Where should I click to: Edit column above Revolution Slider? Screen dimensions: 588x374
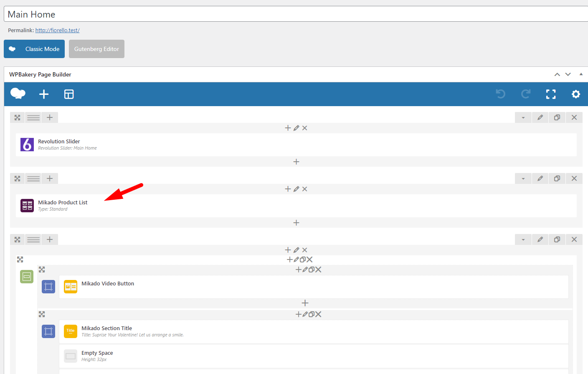coord(296,128)
